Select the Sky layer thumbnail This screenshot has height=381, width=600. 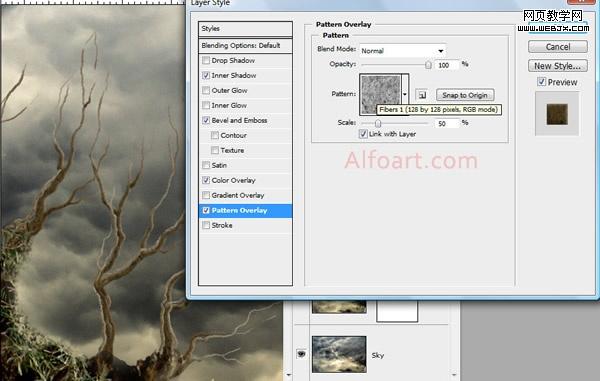(x=339, y=354)
